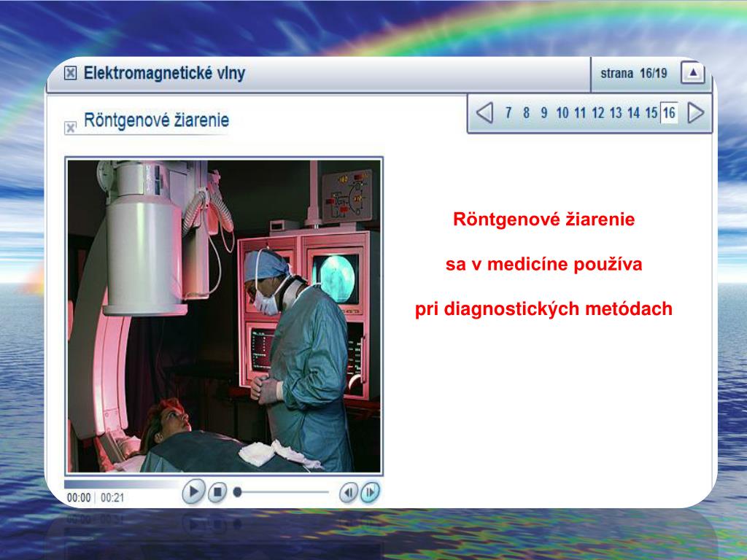Click the 00:00 elapsed time readout

point(79,497)
